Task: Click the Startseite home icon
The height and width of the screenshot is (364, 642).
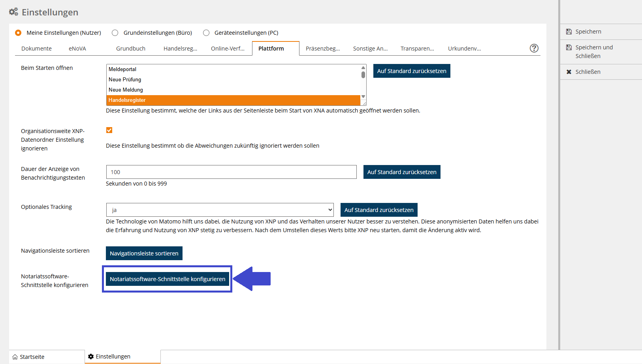Action: tap(15, 357)
